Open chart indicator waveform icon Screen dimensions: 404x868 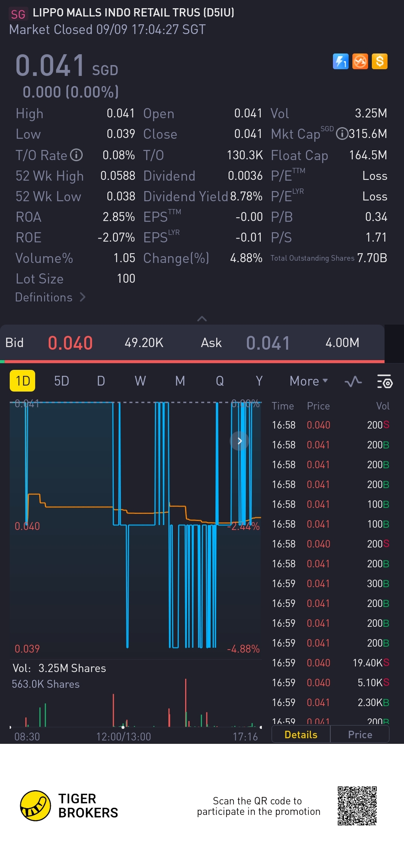point(353,381)
